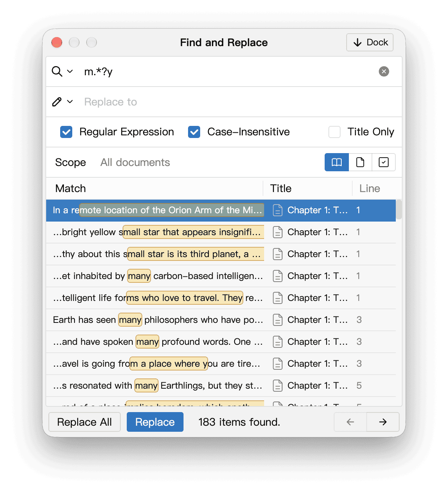Click document icon in 'and have spoken' row

[278, 342]
